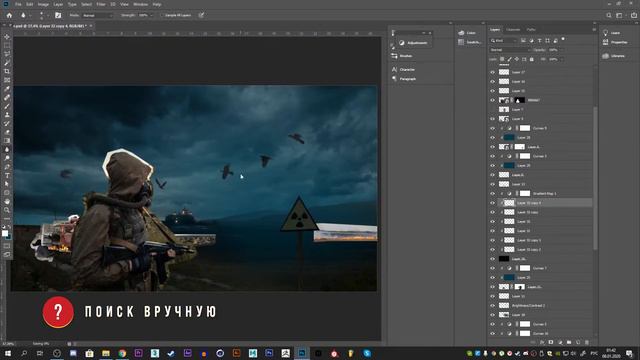Click the lock all padlock icon
The height and width of the screenshot is (360, 640).
coord(531,59)
